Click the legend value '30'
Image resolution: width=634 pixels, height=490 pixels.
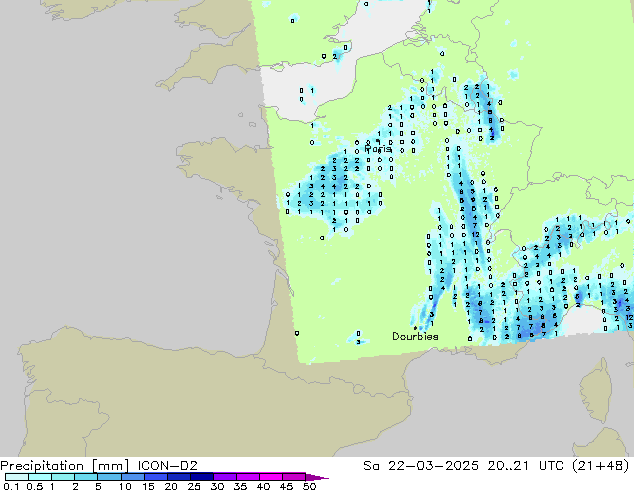217,486
